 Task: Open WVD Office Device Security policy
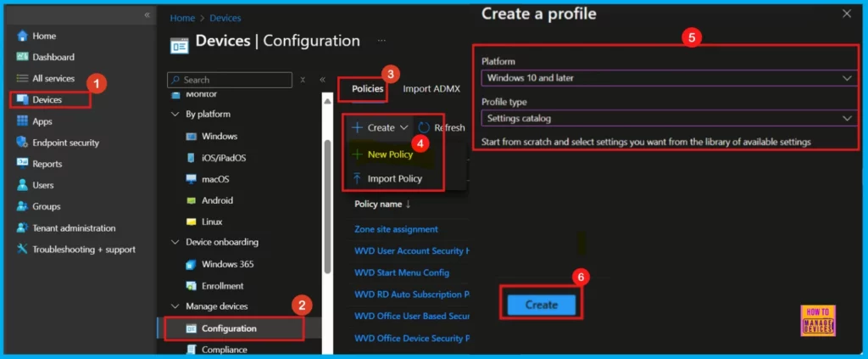click(412, 338)
